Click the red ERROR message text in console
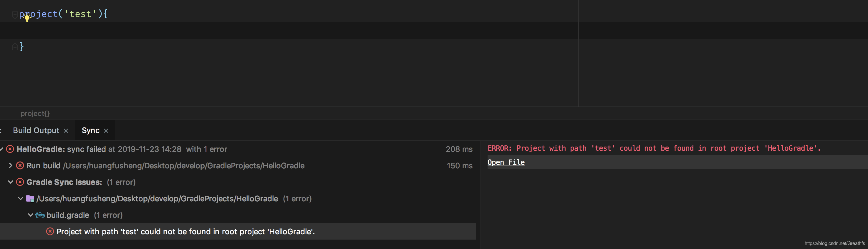Screen dimensions: 868x249 tap(654, 148)
